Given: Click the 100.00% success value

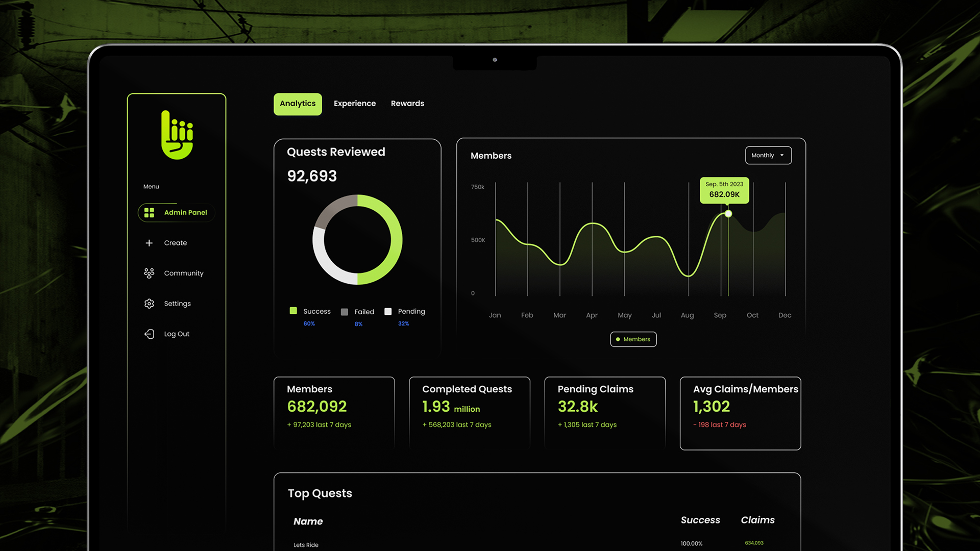Looking at the screenshot, I should [x=692, y=543].
